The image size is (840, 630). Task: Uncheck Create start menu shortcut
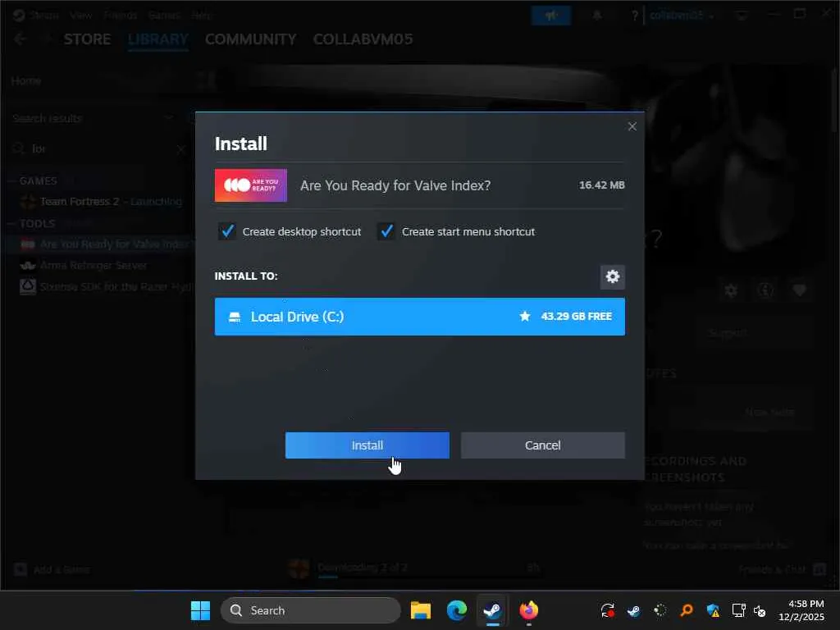(x=386, y=231)
